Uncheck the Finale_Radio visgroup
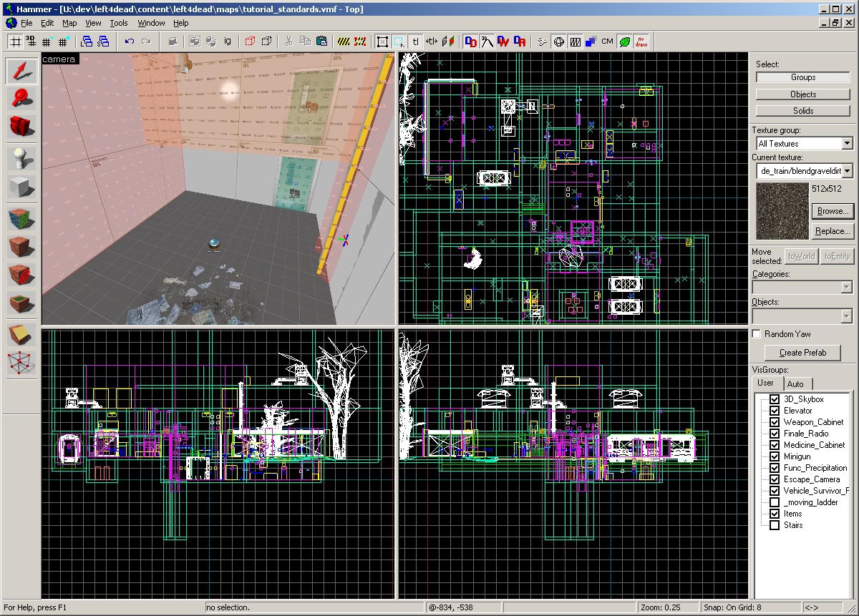The image size is (859, 616). 774,434
